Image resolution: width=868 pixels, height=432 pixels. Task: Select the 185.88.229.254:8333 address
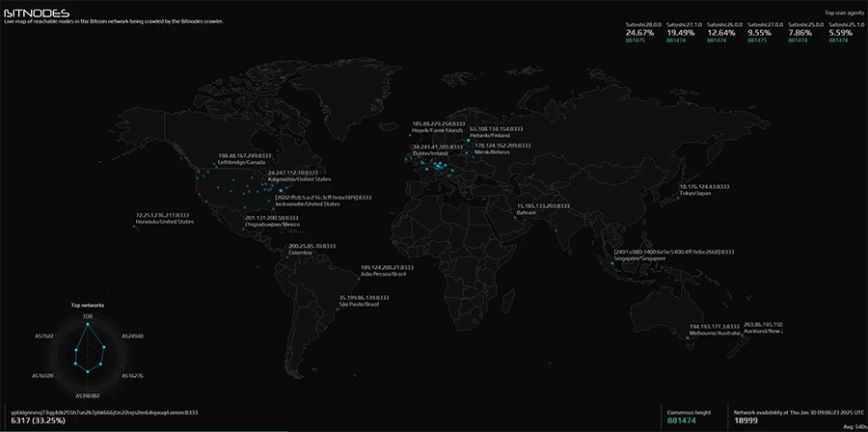[441, 123]
